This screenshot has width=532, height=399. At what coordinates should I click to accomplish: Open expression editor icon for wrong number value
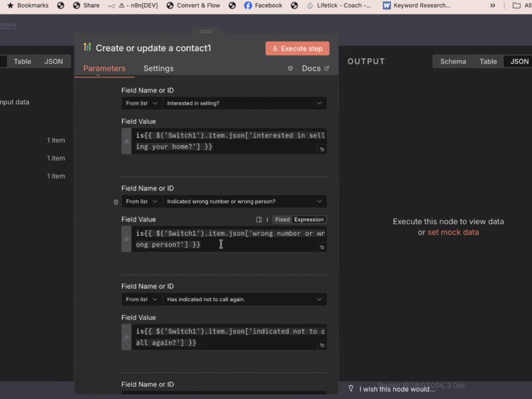(322, 247)
